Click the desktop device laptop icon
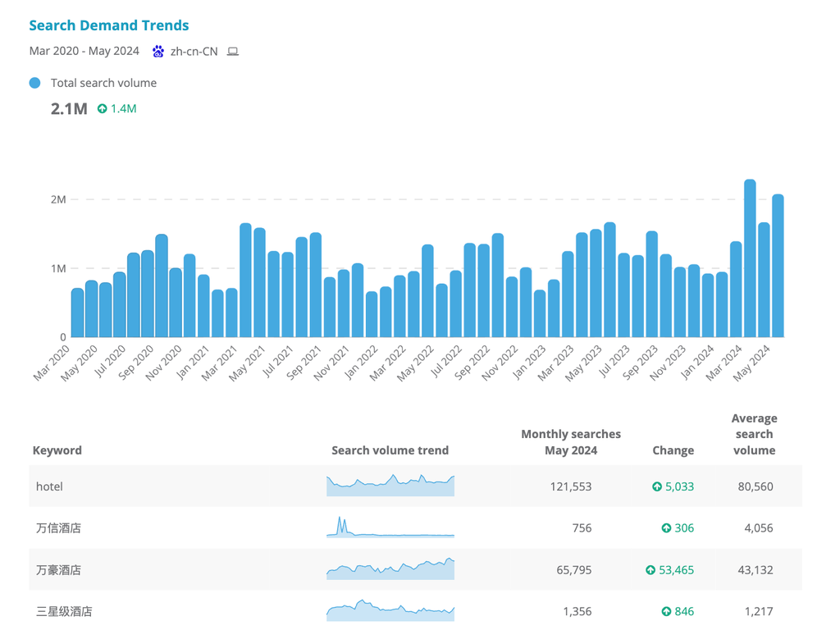 click(x=232, y=52)
